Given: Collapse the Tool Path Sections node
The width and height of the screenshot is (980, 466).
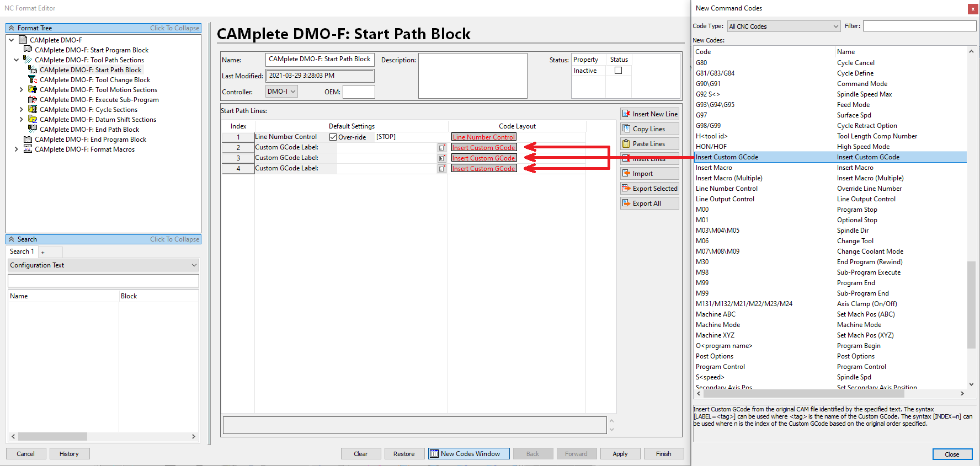Looking at the screenshot, I should [x=17, y=60].
